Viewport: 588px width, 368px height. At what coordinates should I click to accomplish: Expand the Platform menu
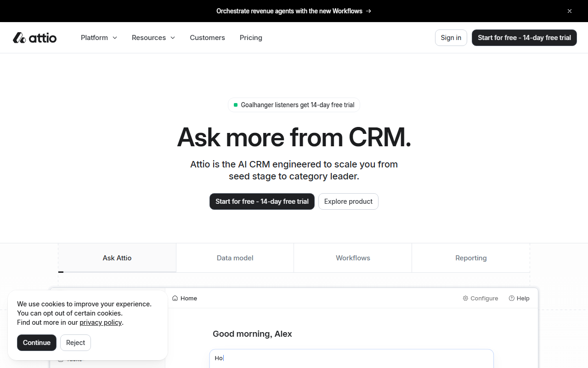(x=99, y=38)
